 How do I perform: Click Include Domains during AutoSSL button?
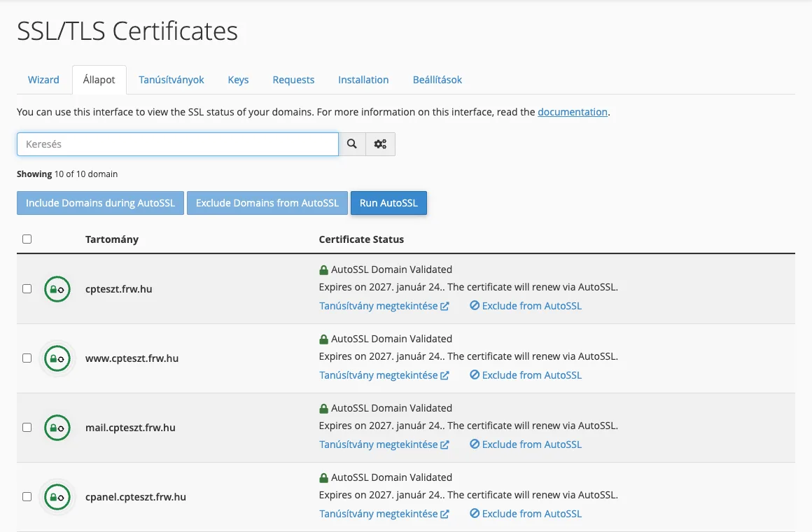101,203
